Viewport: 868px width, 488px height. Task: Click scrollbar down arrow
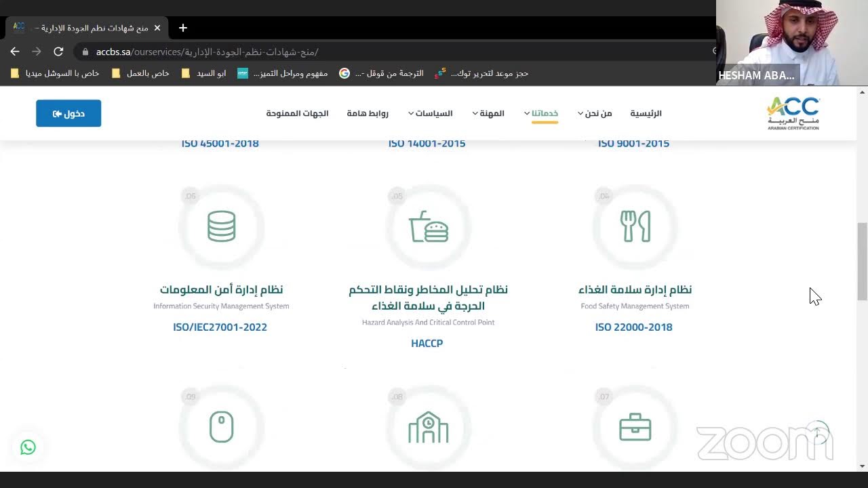point(863,466)
